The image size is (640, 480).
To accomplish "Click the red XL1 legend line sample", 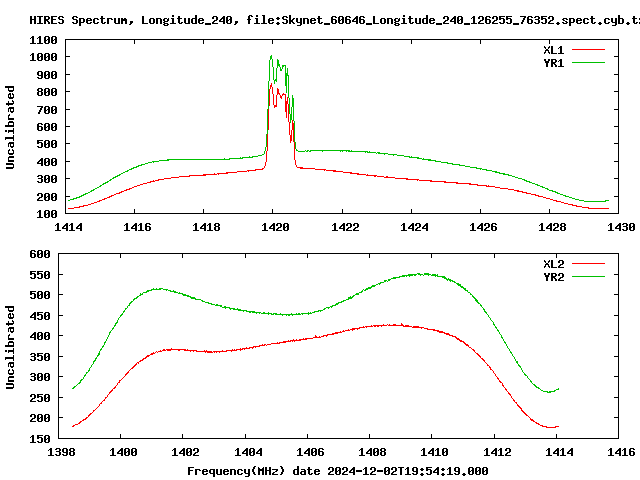I will pyautogui.click(x=588, y=50).
